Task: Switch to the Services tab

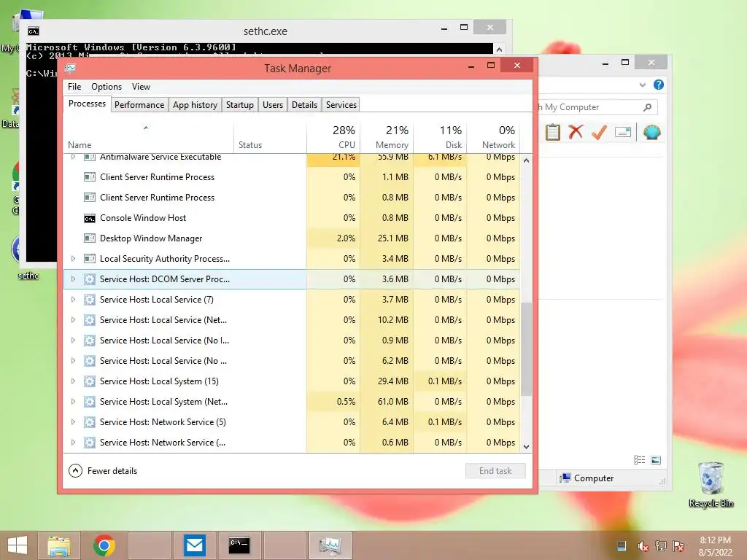Action: [341, 105]
